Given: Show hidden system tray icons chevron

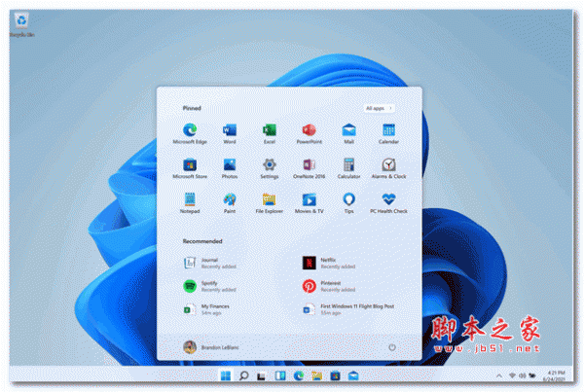Looking at the screenshot, I should coord(497,375).
